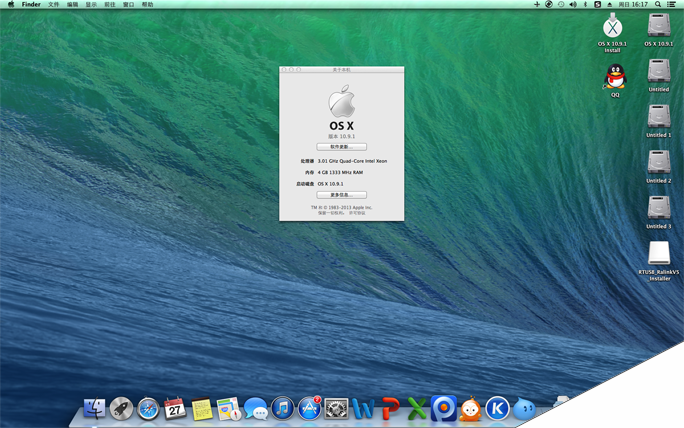Click the 版本 10.9.1 version text
This screenshot has width=684, height=428.
pos(342,137)
